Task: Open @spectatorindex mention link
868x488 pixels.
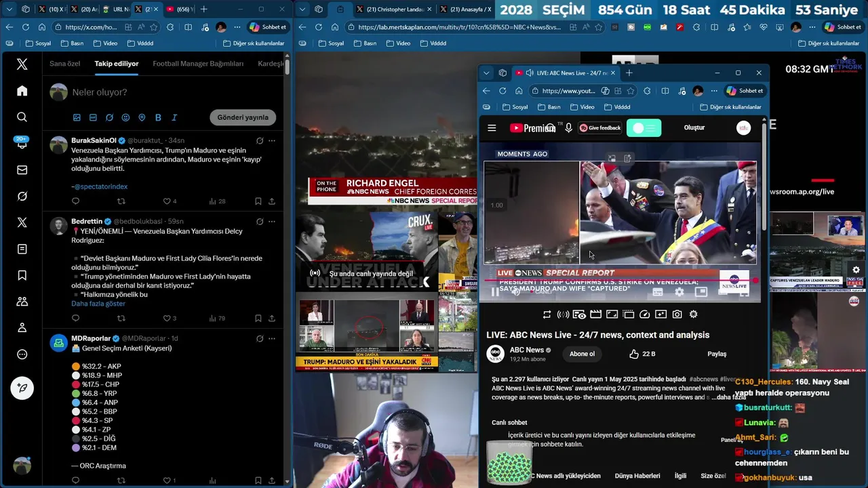Action: coord(101,186)
